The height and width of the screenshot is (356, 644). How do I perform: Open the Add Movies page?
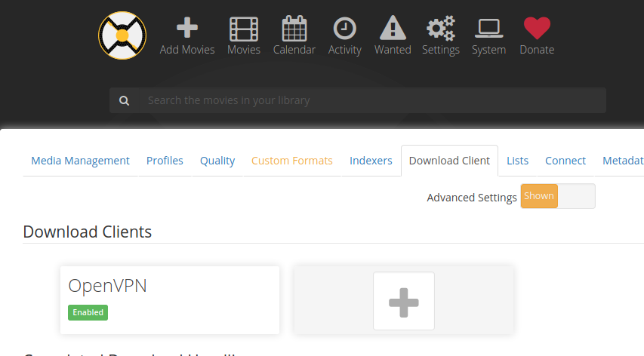[x=187, y=36]
